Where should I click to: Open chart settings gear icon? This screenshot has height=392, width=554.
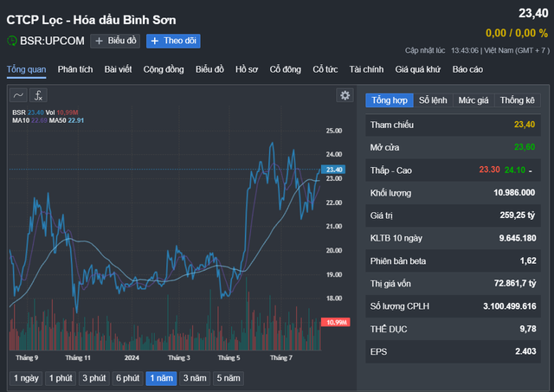click(345, 95)
